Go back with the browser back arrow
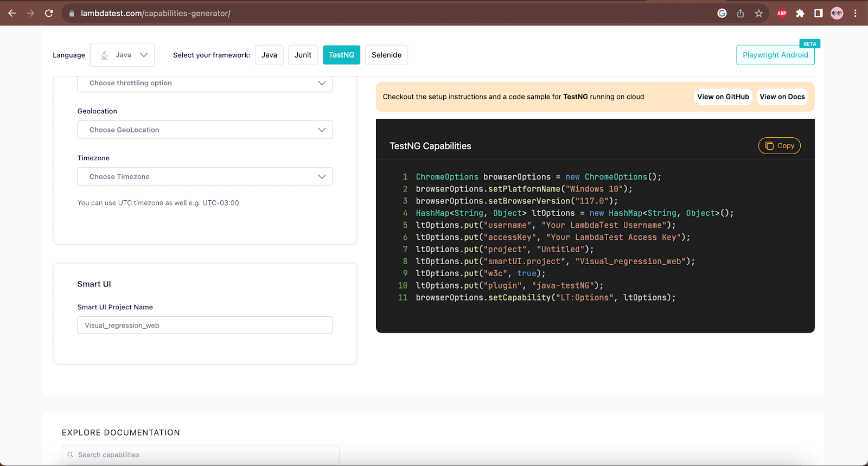 (12, 13)
